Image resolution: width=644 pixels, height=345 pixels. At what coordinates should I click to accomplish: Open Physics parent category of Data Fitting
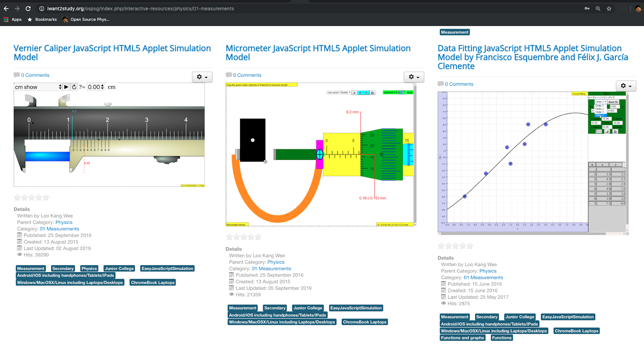tap(488, 271)
